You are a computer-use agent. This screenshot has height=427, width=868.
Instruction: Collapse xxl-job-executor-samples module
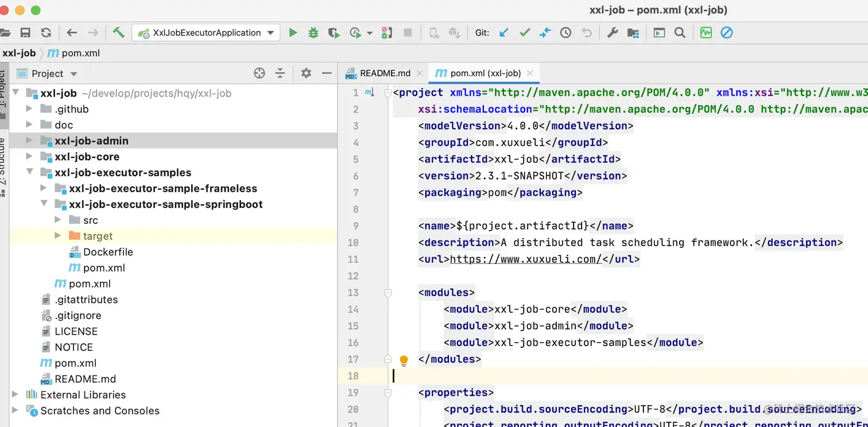tap(29, 172)
